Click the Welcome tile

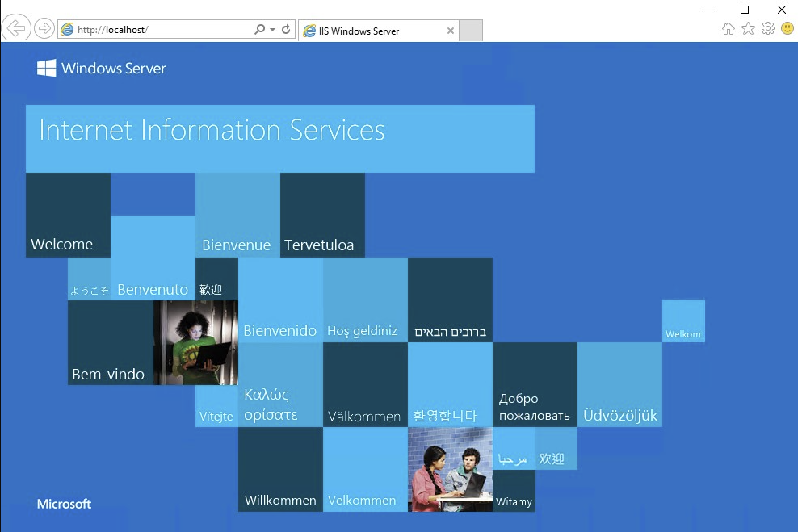(x=68, y=215)
